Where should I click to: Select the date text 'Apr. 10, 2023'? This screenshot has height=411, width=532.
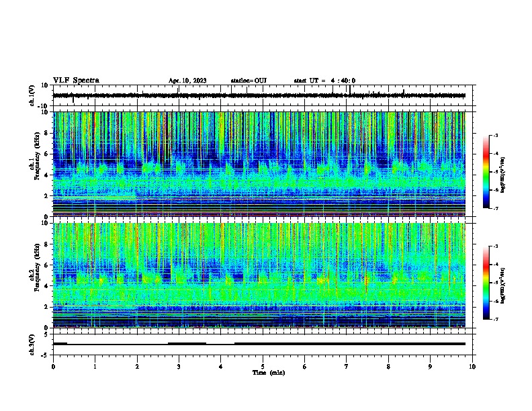187,81
